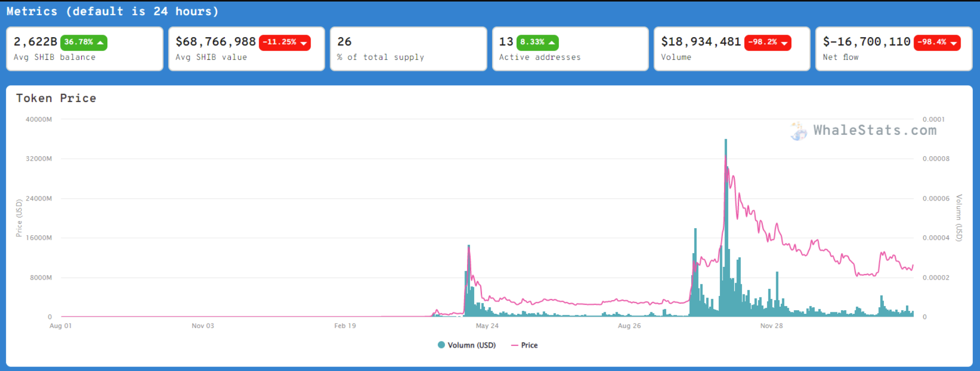Click the May 24 x-axis date label

(487, 326)
